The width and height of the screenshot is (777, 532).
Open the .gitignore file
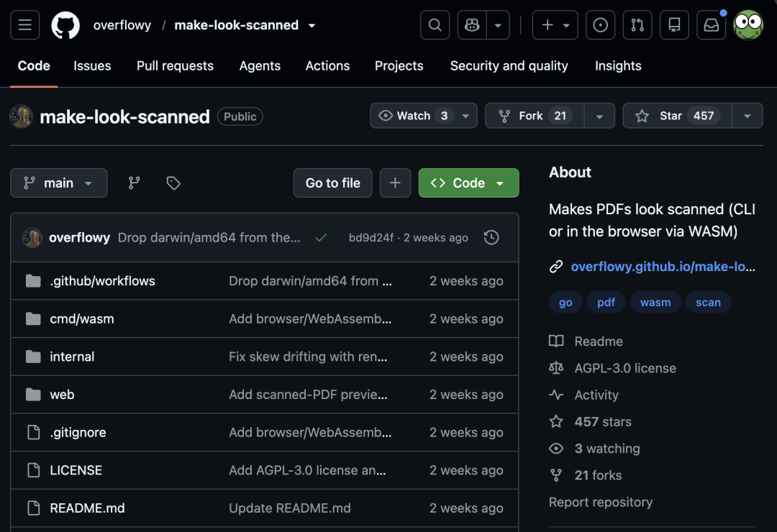pos(78,433)
